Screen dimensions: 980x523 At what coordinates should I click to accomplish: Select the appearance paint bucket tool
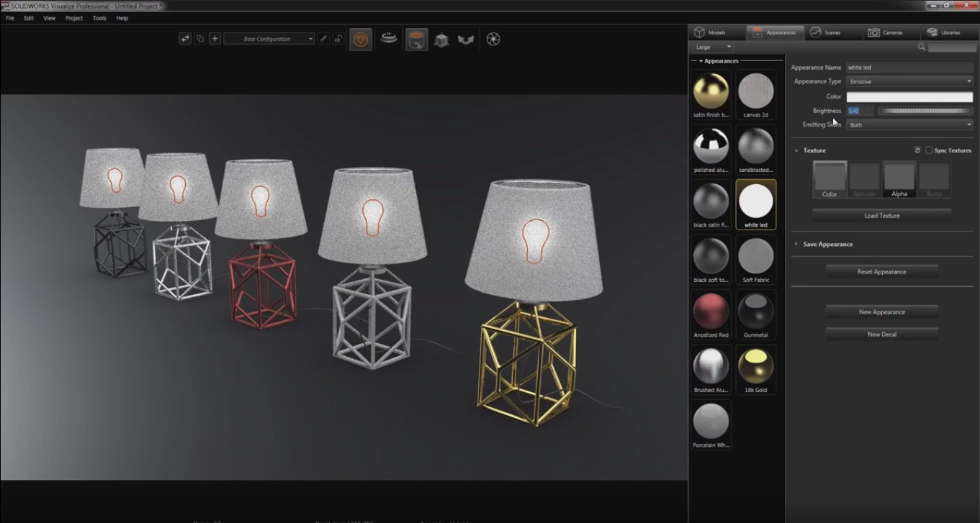pos(416,40)
